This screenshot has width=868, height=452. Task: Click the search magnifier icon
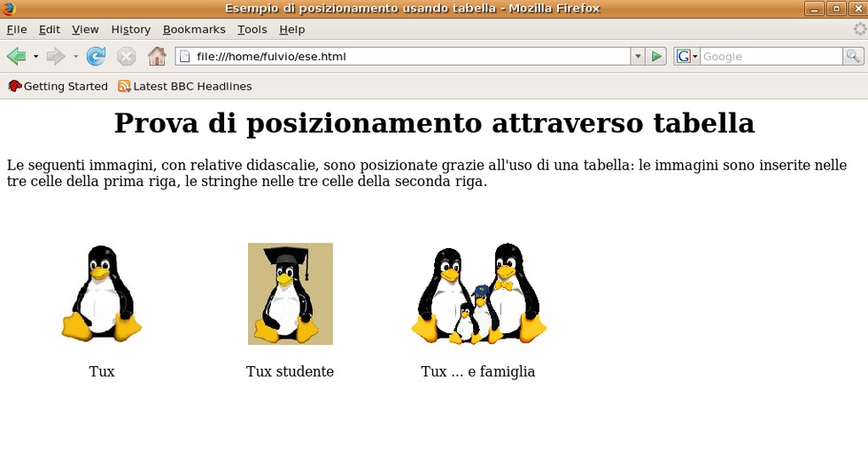click(852, 57)
